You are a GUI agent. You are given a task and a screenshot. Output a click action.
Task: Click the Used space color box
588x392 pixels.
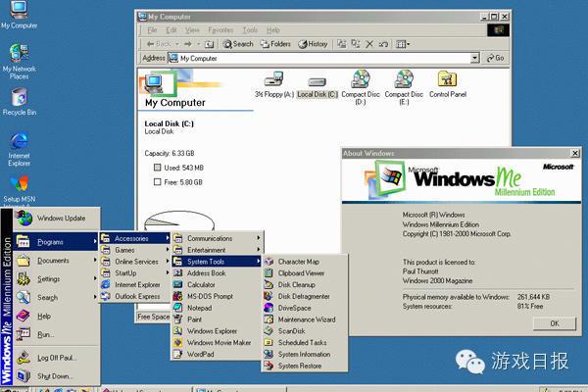click(x=158, y=168)
